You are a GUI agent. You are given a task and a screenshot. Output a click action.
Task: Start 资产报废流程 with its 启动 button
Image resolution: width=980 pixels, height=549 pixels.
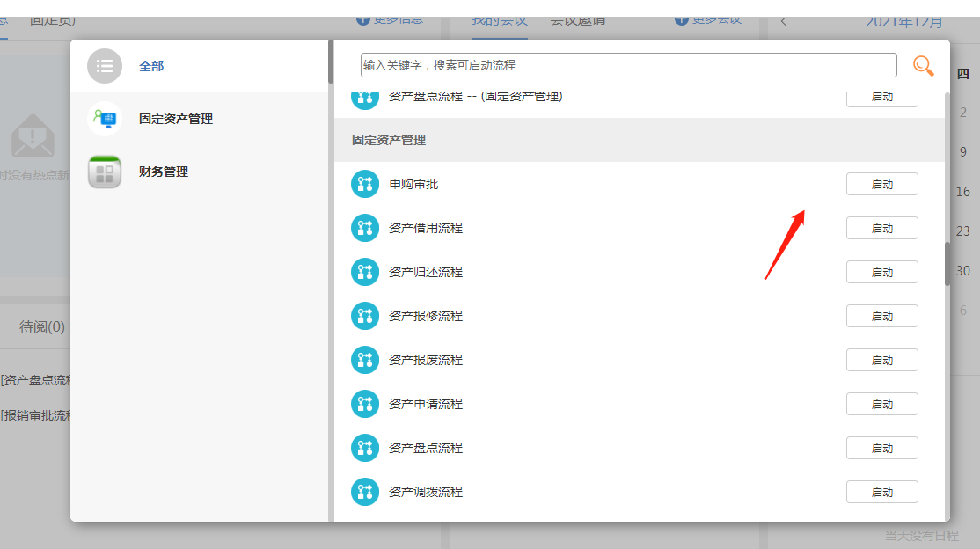pyautogui.click(x=881, y=360)
